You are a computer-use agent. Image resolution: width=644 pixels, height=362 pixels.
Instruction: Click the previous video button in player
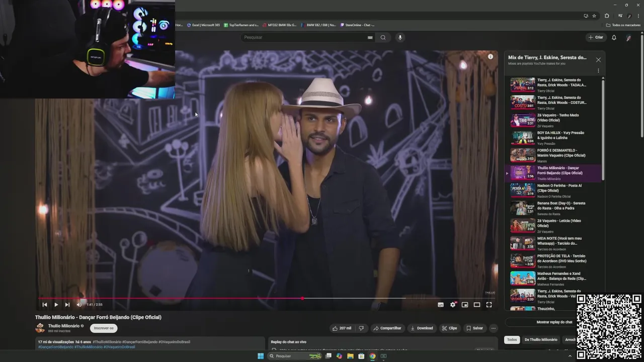(45, 305)
